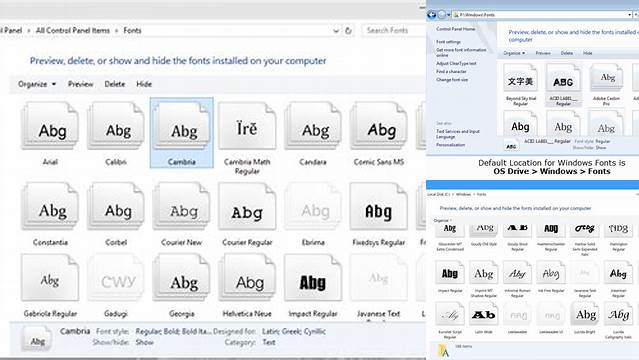Click Preview in the F:\Windows\Fonts window toolbar
The width and height of the screenshot is (639, 360).
click(543, 53)
